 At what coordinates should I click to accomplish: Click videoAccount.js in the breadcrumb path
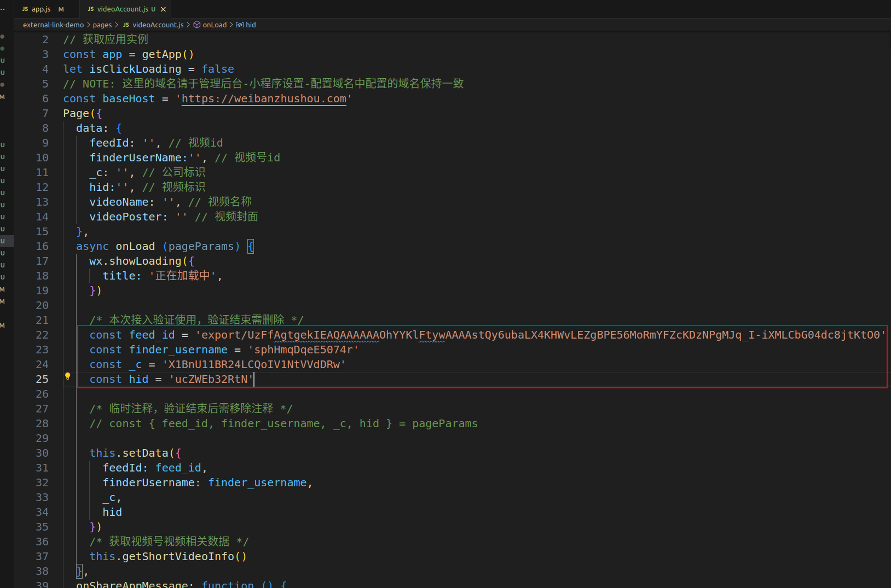tap(158, 25)
